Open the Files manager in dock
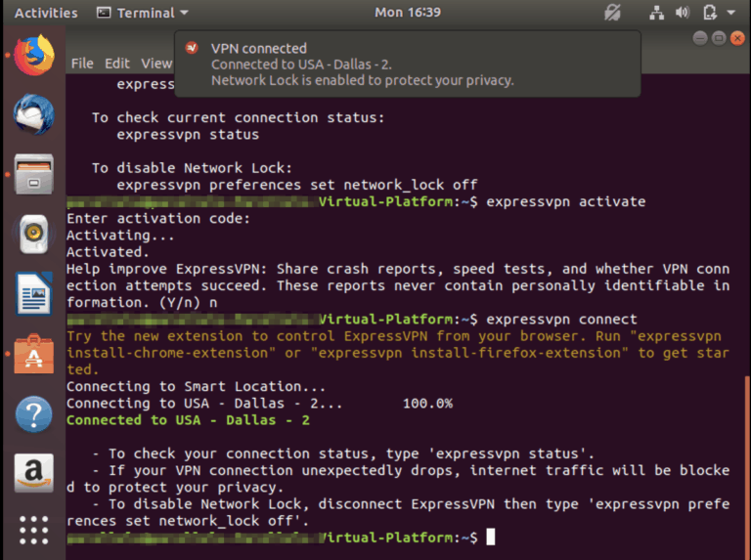 33,175
